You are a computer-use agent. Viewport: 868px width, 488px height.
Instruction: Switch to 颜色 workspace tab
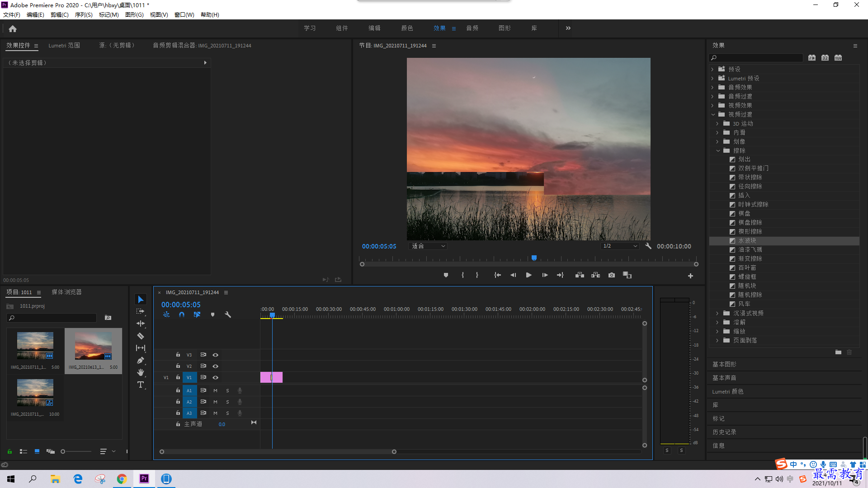tap(407, 28)
